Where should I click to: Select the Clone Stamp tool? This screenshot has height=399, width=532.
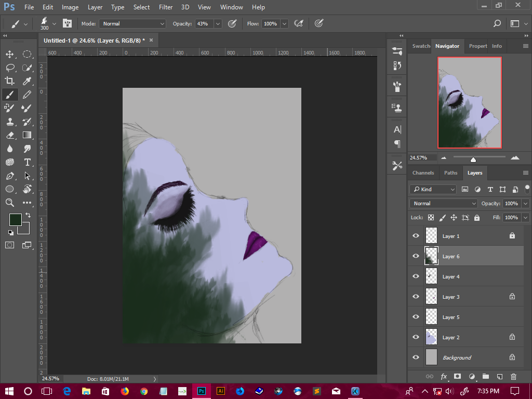point(10,122)
